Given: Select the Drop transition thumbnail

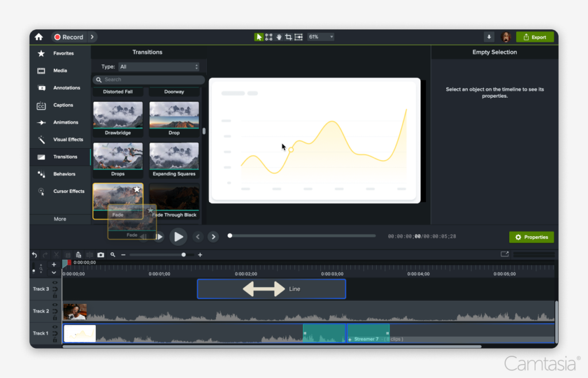Looking at the screenshot, I should (x=174, y=118).
